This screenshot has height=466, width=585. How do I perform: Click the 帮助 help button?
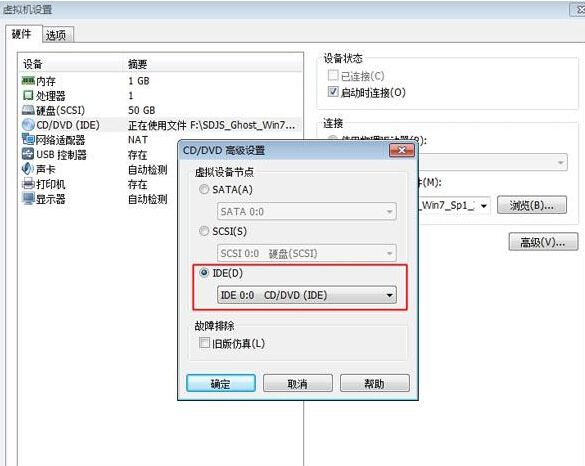[374, 383]
